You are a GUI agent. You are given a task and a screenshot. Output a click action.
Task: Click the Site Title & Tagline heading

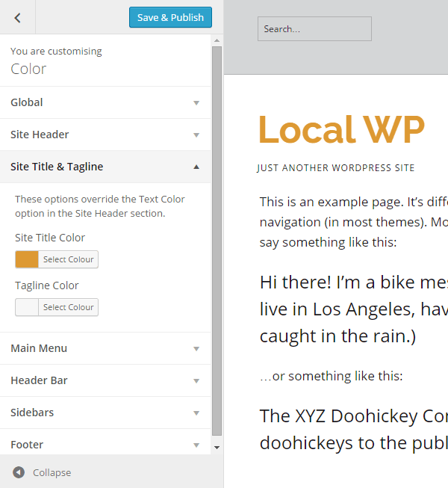click(x=57, y=167)
